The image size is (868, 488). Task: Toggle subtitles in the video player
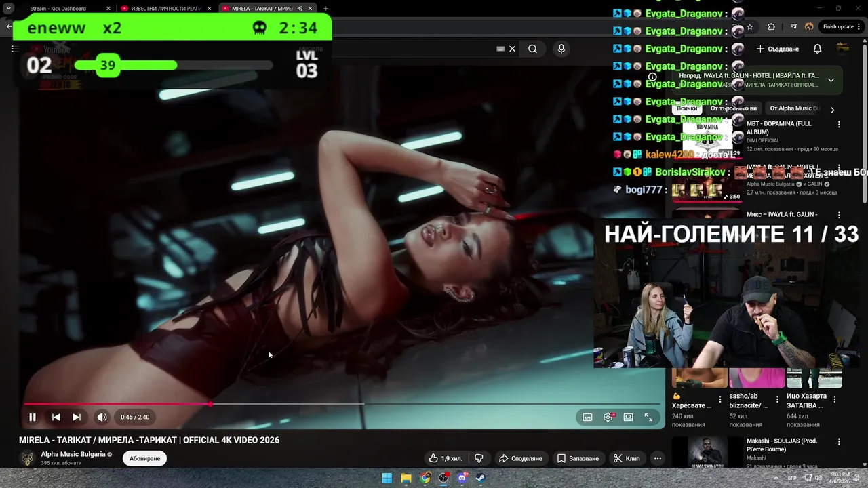(x=588, y=417)
